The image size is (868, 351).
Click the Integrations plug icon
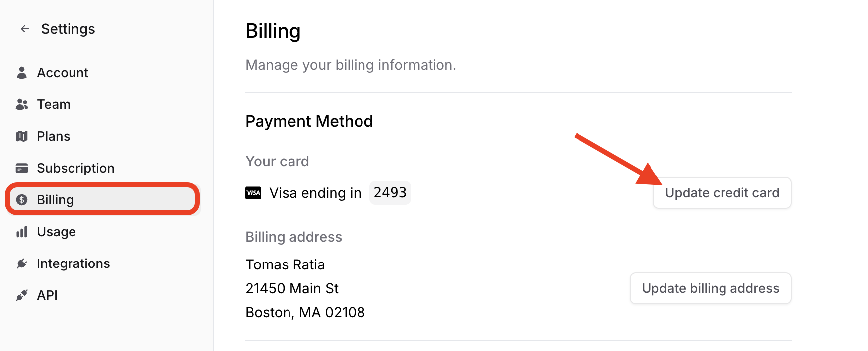click(x=22, y=263)
